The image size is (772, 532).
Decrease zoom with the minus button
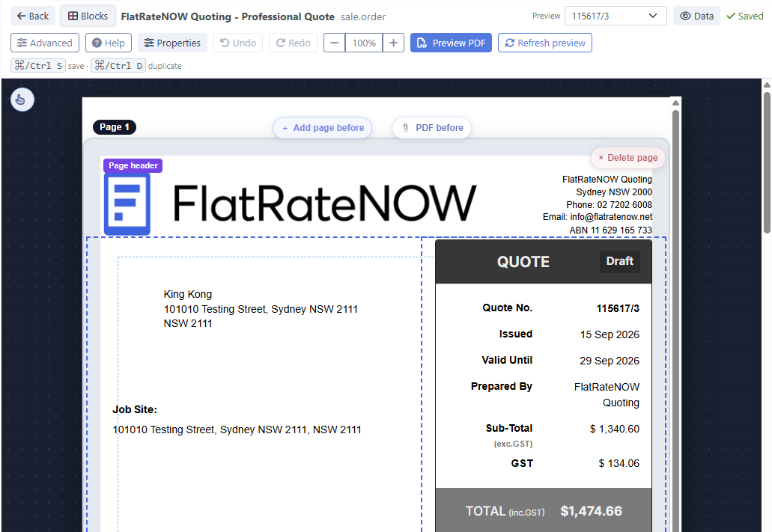pos(334,43)
